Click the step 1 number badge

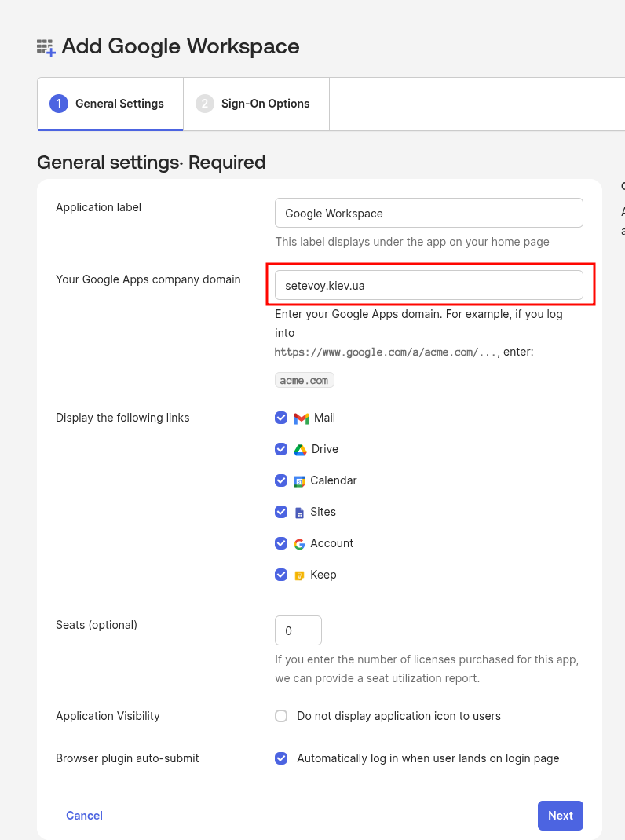pos(59,104)
